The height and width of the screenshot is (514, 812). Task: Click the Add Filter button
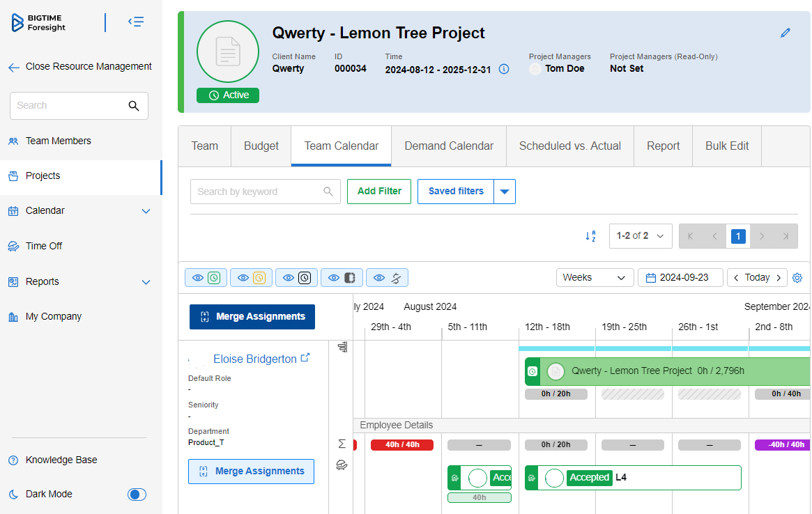pyautogui.click(x=379, y=192)
